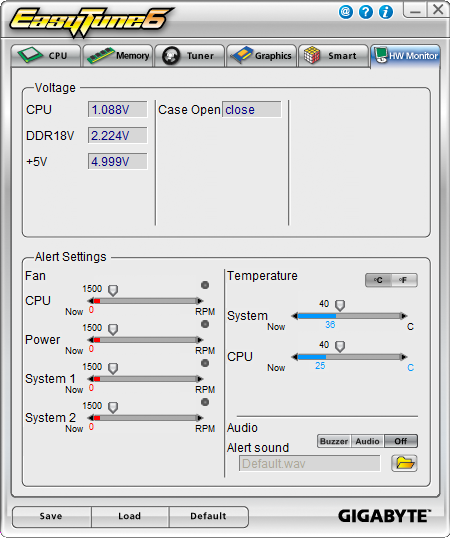Open the Tuner tab

coord(189,55)
